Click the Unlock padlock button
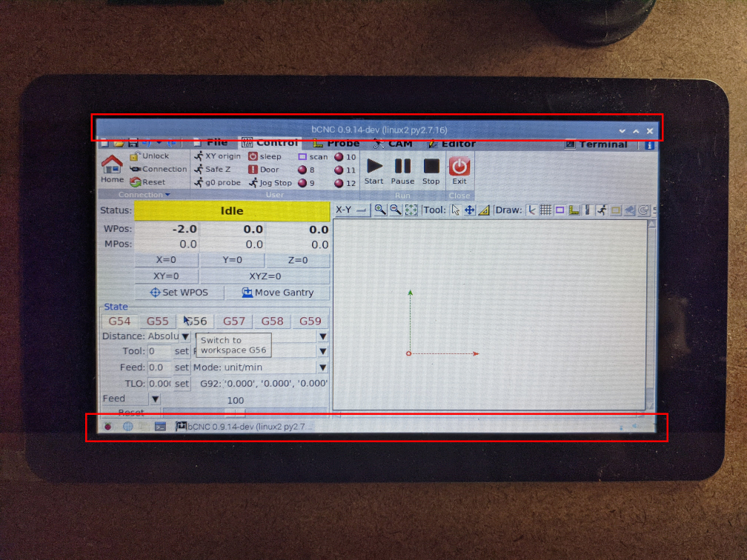 coord(149,156)
